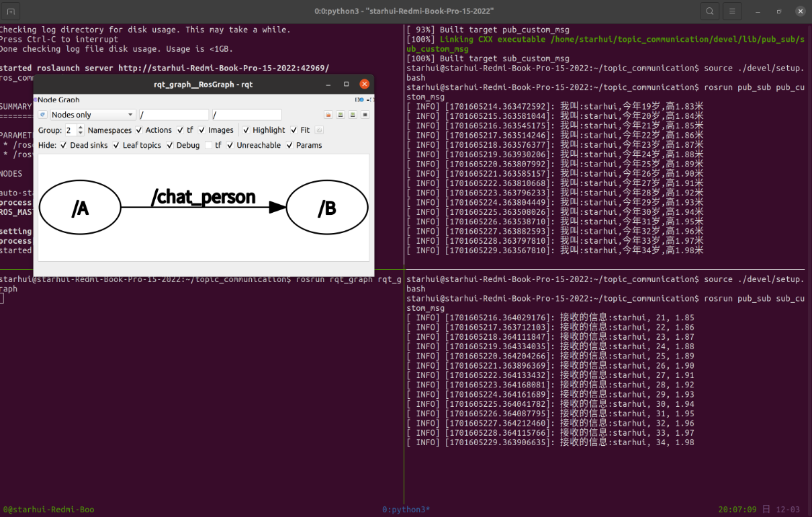
Task: Minimize the rqt_graph window
Action: pyautogui.click(x=328, y=84)
